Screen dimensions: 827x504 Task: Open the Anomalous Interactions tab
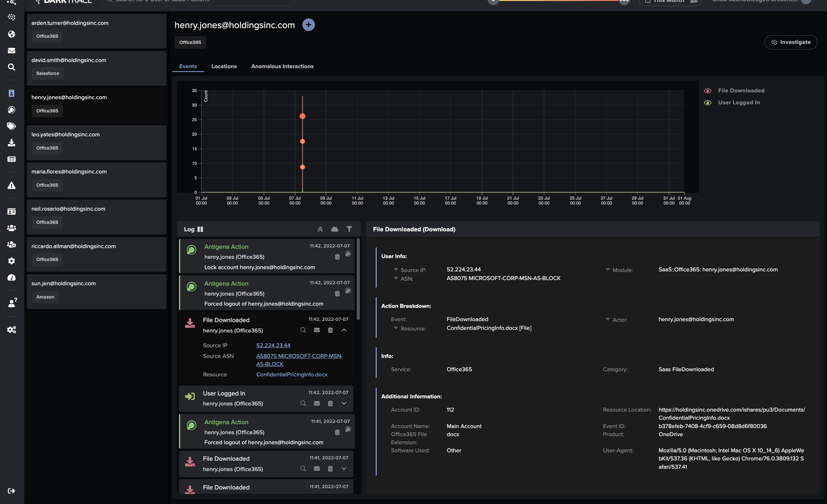pyautogui.click(x=282, y=66)
